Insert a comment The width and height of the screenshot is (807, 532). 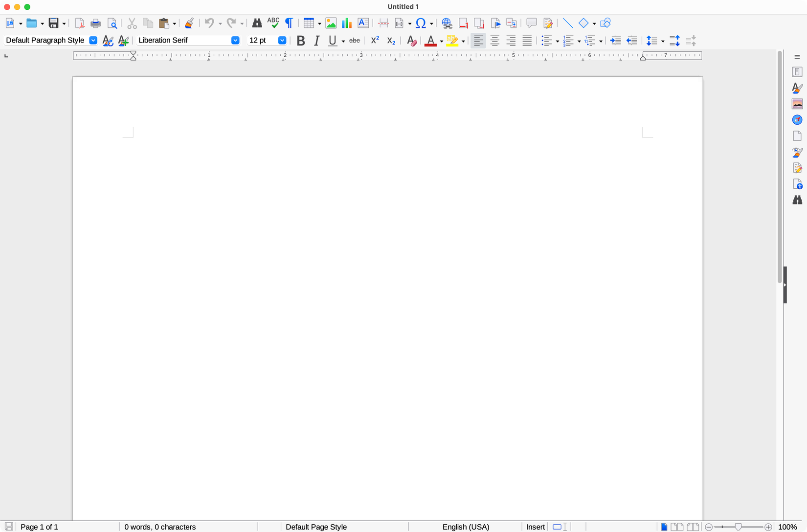coord(531,23)
